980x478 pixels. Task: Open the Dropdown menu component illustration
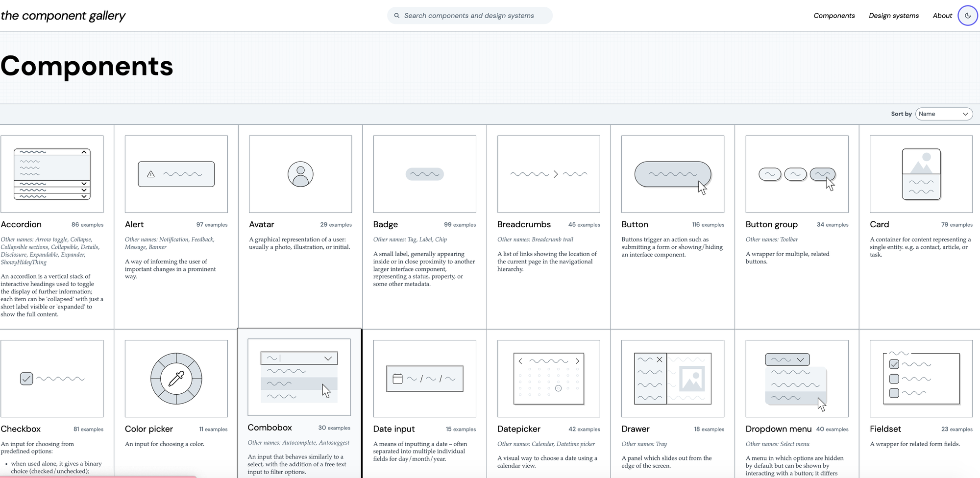pos(797,379)
